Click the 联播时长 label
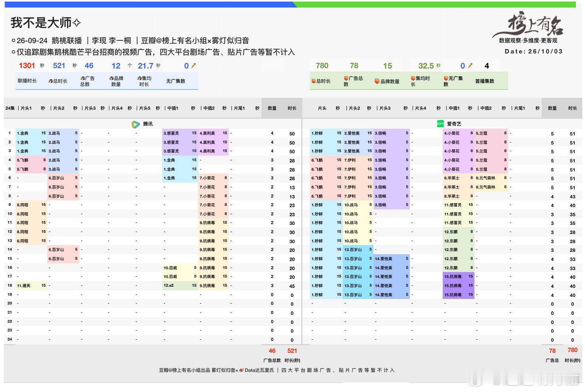585x392 pixels. pos(27,81)
